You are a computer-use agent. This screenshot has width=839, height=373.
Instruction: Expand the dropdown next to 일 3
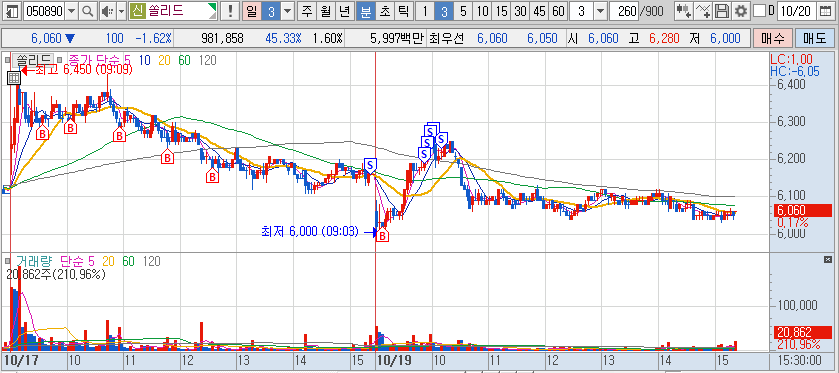pyautogui.click(x=288, y=11)
